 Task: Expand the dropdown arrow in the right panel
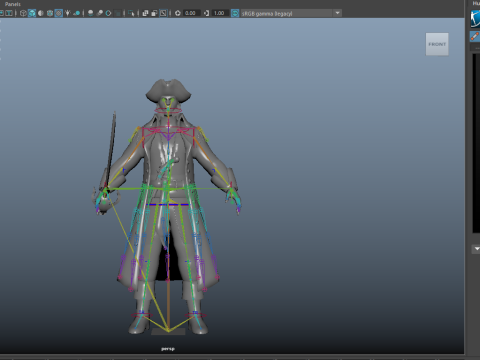click(476, 249)
